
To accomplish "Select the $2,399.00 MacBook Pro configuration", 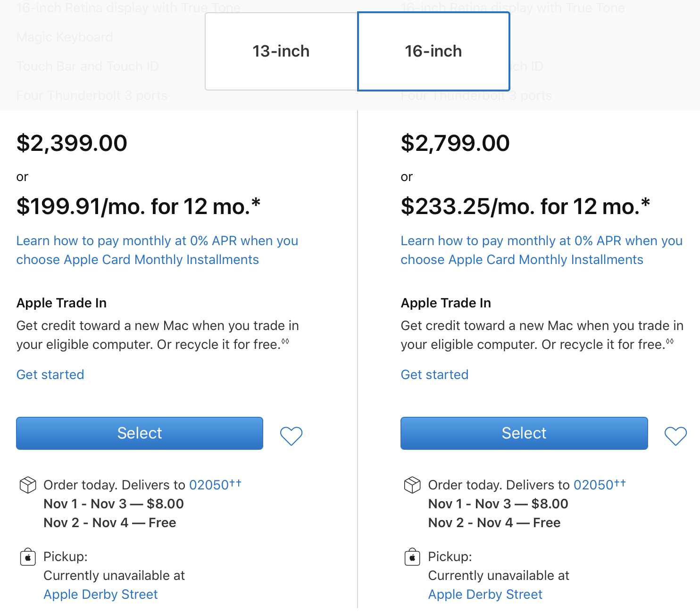I will pos(140,433).
